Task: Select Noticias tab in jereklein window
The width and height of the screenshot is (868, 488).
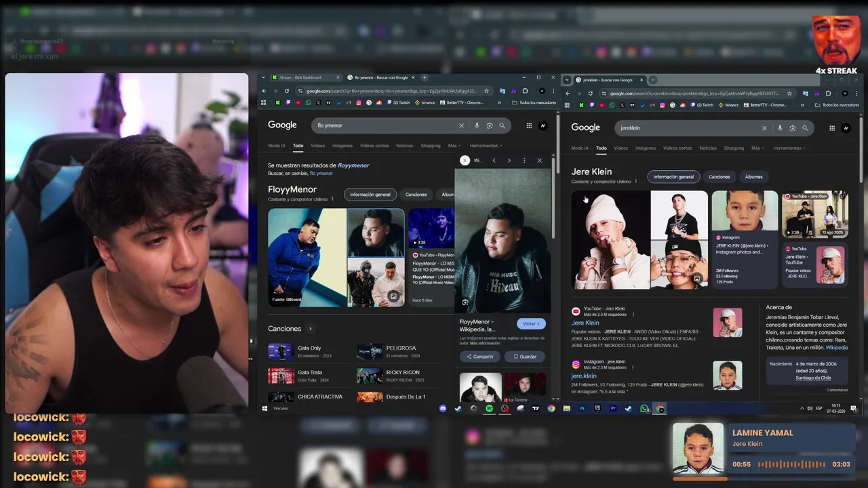Action: pyautogui.click(x=707, y=148)
